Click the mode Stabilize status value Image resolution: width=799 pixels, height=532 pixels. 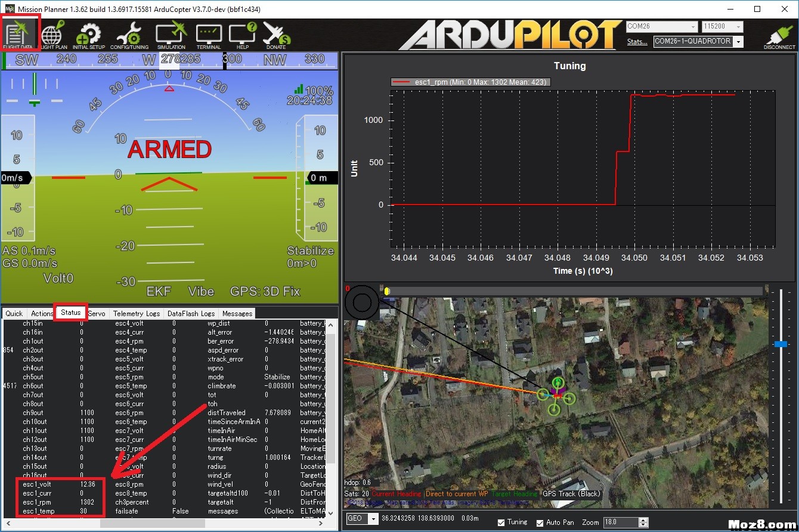(x=277, y=377)
